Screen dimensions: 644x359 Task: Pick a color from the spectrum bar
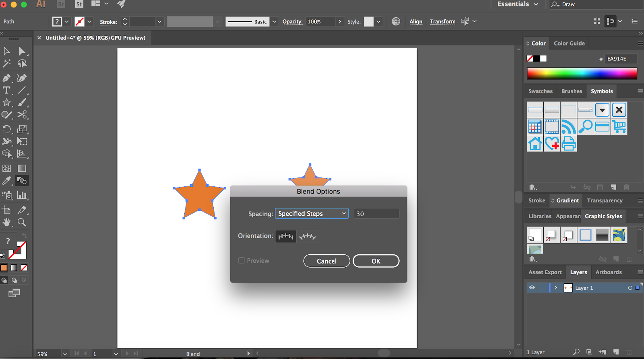[x=582, y=74]
